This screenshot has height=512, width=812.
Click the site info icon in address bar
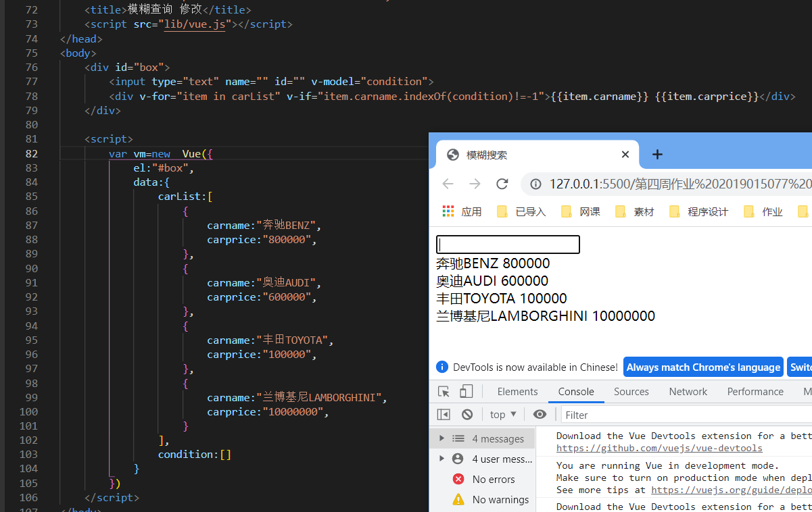click(x=535, y=184)
